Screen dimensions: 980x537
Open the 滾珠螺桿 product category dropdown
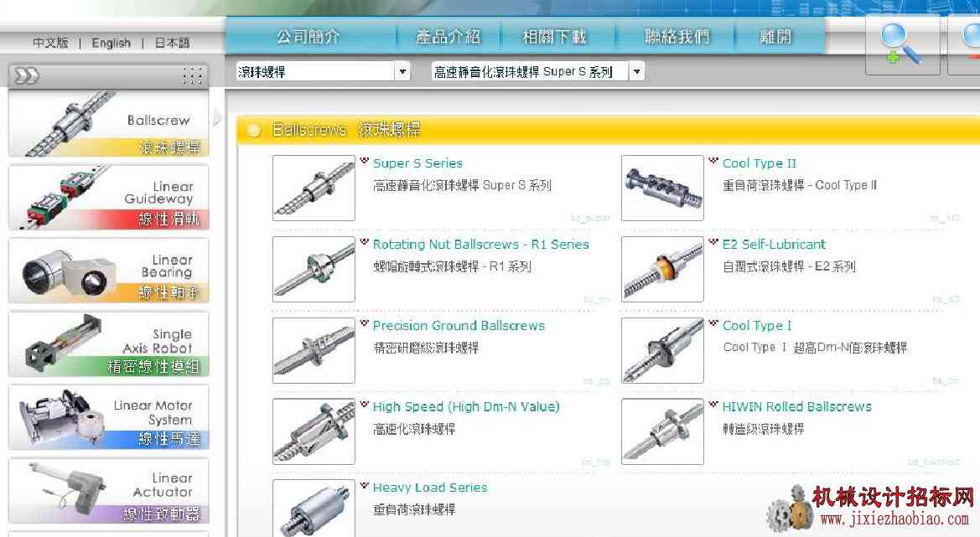point(323,72)
